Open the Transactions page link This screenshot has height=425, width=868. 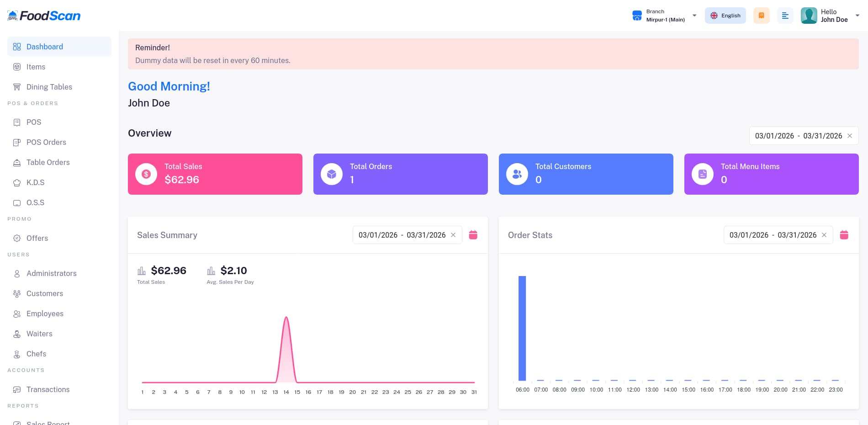click(48, 389)
